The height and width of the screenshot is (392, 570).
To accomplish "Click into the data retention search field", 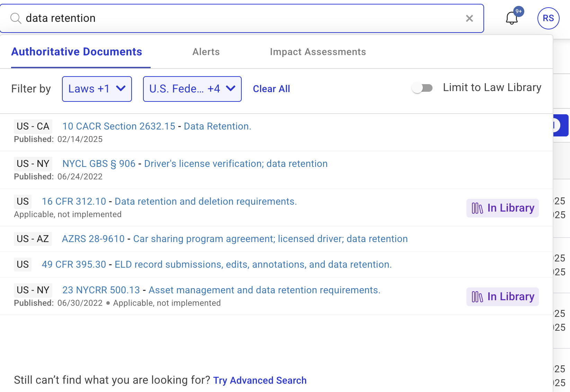I will (x=242, y=18).
